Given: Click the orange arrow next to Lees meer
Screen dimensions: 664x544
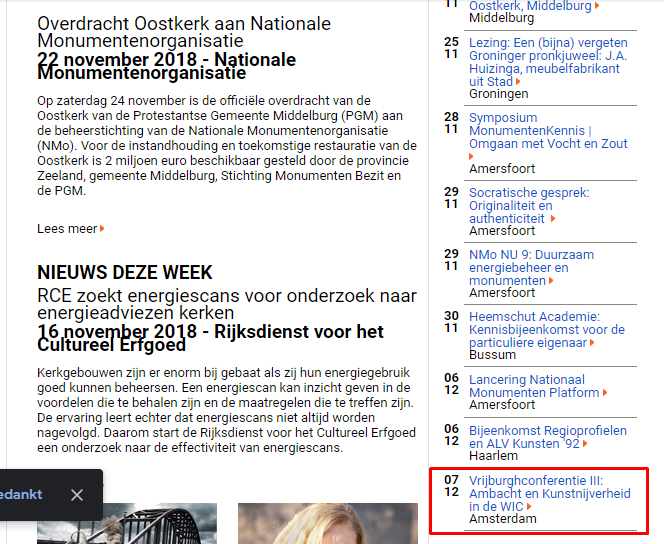Looking at the screenshot, I should tap(102, 229).
